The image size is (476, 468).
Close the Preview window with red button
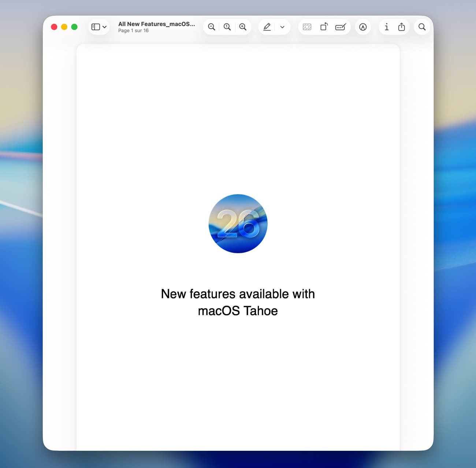54,27
